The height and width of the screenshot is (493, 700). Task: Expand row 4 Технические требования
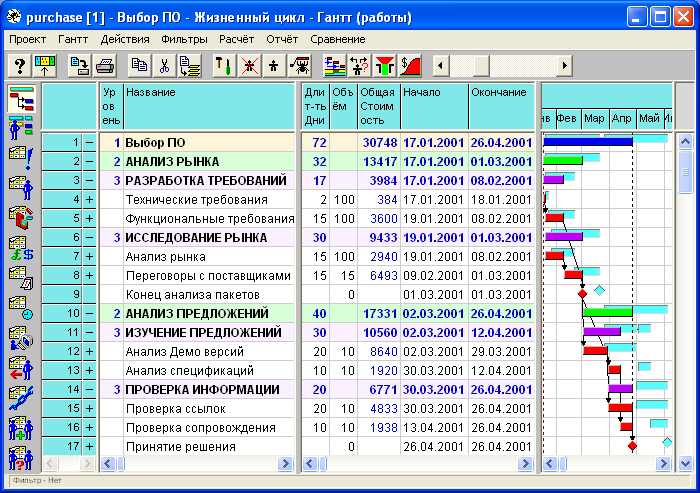click(x=89, y=200)
